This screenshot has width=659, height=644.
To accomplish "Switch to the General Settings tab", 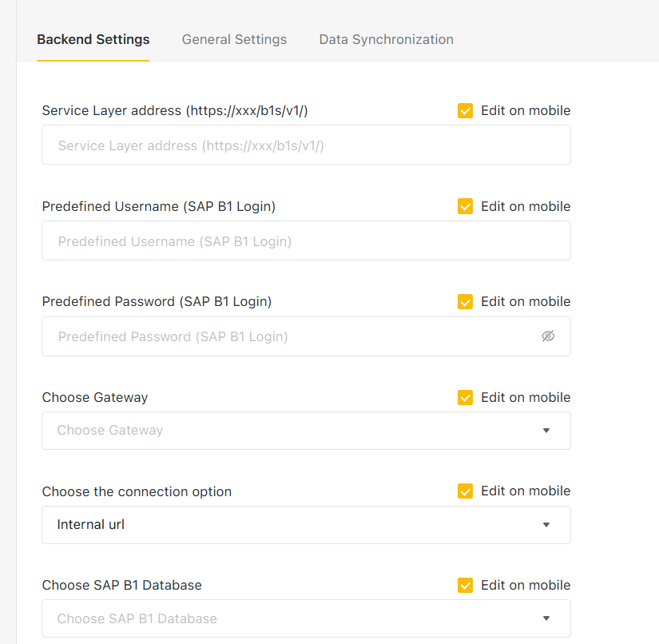I will (234, 39).
